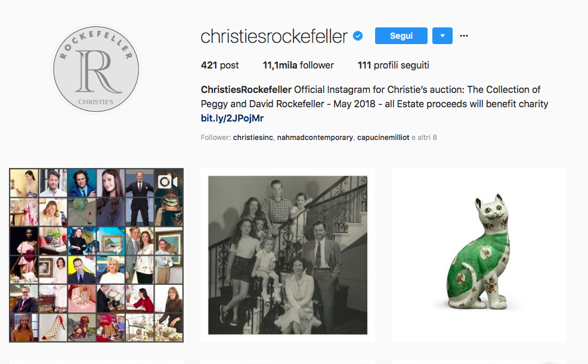Follow the account with Segui button

(x=401, y=36)
